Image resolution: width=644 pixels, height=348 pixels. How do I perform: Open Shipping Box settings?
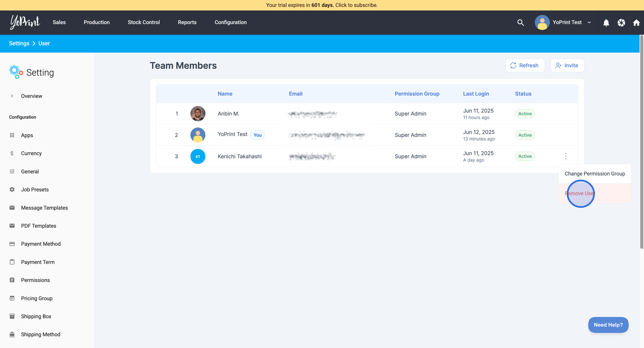click(x=36, y=317)
